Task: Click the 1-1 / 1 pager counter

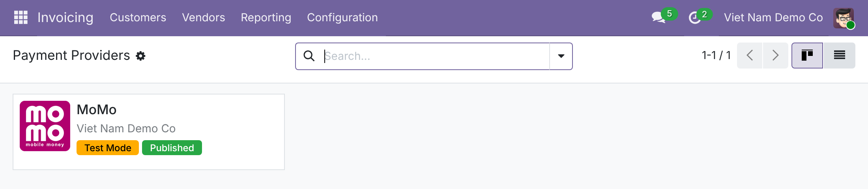Action: [716, 56]
